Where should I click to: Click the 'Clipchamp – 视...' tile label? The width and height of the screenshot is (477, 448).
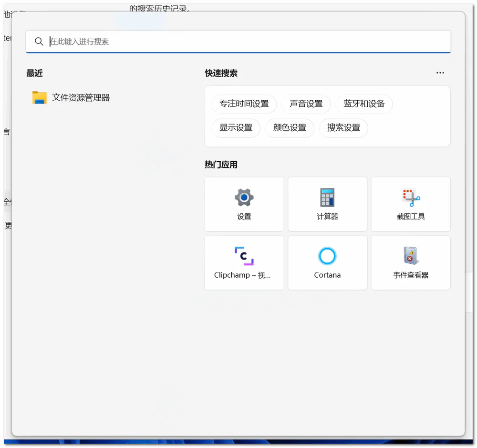[x=242, y=275]
